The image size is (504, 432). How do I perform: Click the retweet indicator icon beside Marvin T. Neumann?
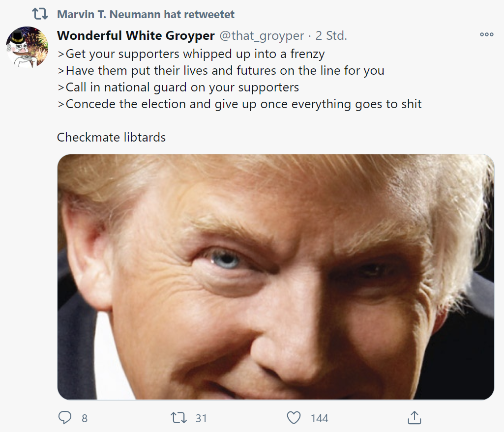pyautogui.click(x=40, y=14)
